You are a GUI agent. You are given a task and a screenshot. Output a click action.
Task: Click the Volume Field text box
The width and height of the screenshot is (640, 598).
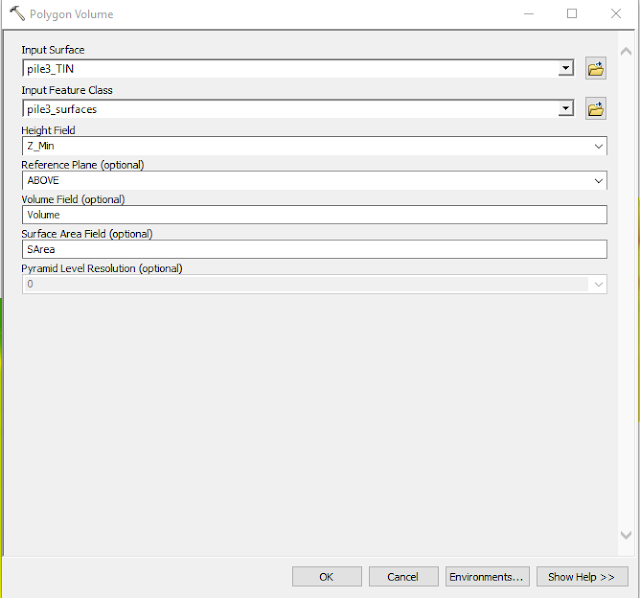314,215
